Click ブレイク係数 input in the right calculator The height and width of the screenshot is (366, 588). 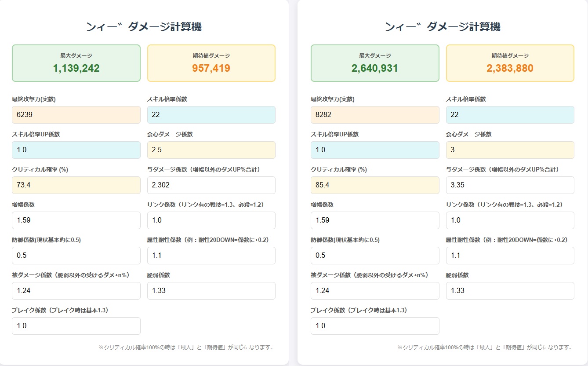[375, 326]
